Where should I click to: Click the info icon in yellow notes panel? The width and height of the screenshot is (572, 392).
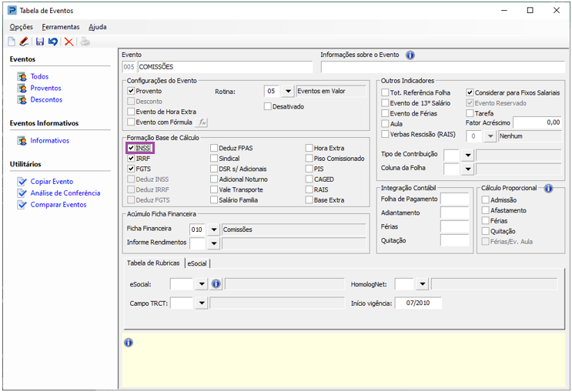(129, 343)
